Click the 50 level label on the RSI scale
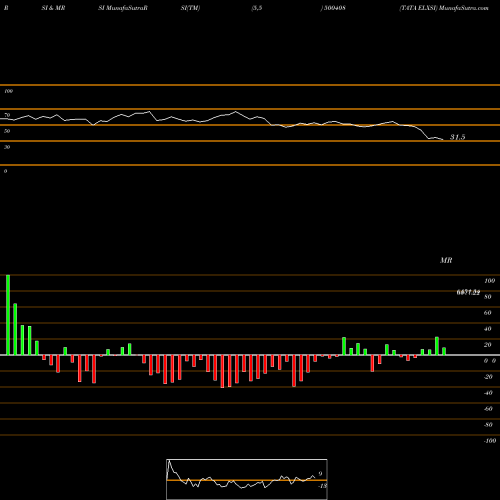Image resolution: width=500 pixels, height=500 pixels. [7, 131]
